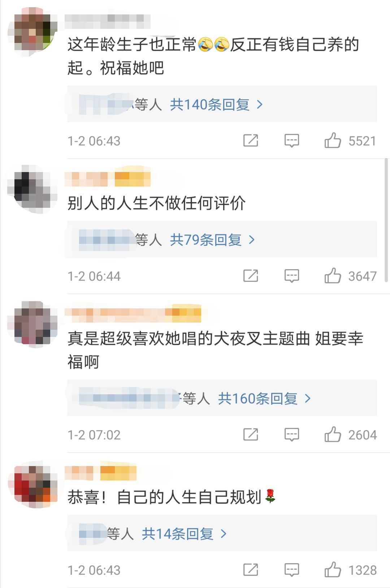Reply via comment icon on 3647-like comment

[292, 276]
